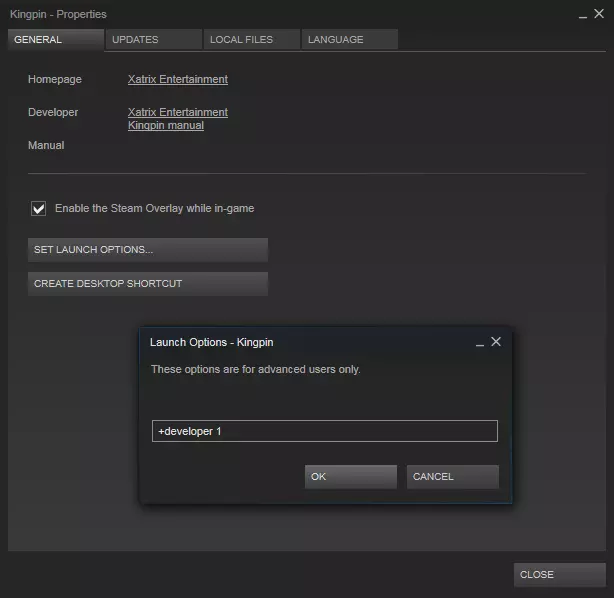Focus the launch options text field

tap(325, 431)
